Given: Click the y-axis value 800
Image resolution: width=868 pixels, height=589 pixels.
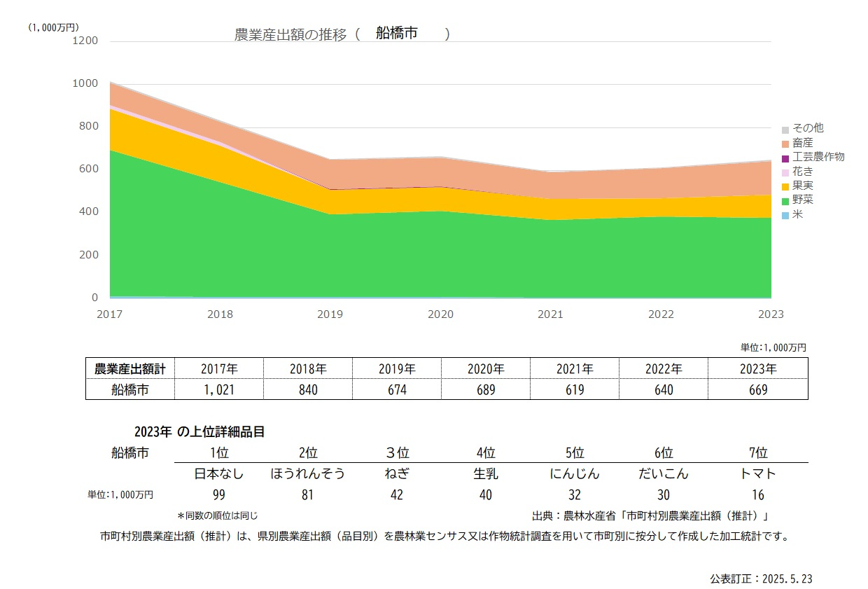Looking at the screenshot, I should pyautogui.click(x=88, y=127).
